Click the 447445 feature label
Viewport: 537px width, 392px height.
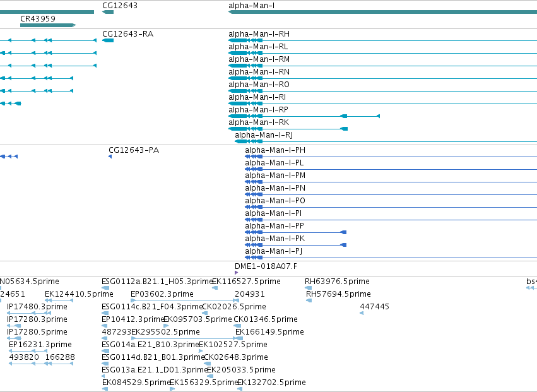[375, 307]
